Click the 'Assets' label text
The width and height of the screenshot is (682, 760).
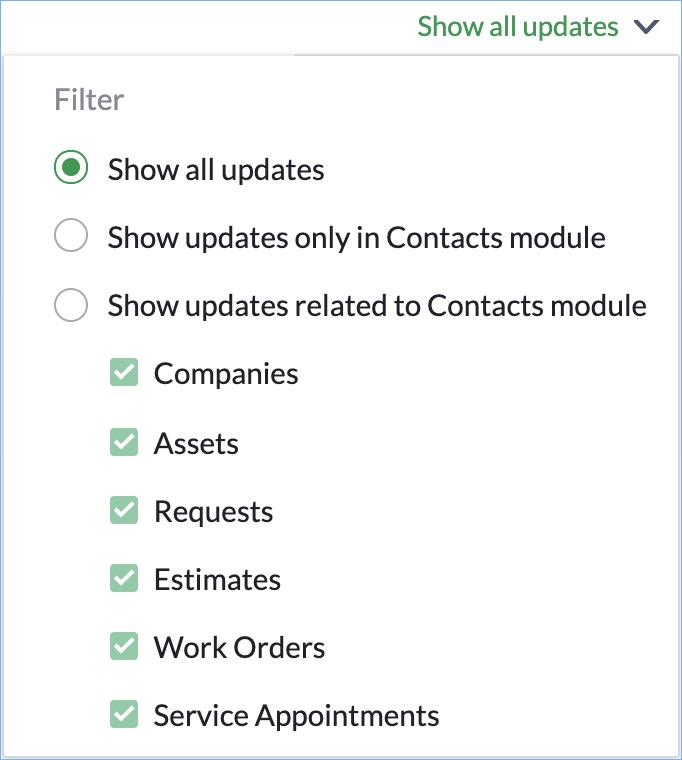(x=196, y=442)
